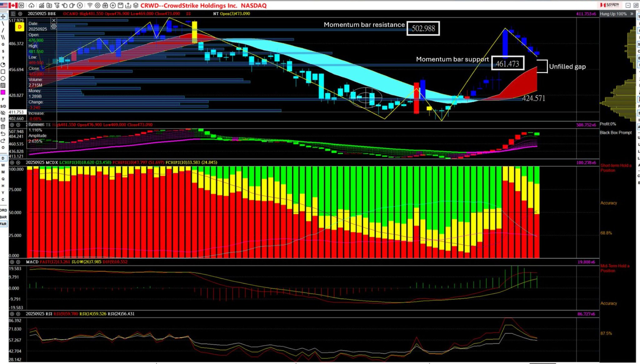This screenshot has height=364, width=640.
Task: Click the cloud download icon in toolbar
Action: point(31,5)
